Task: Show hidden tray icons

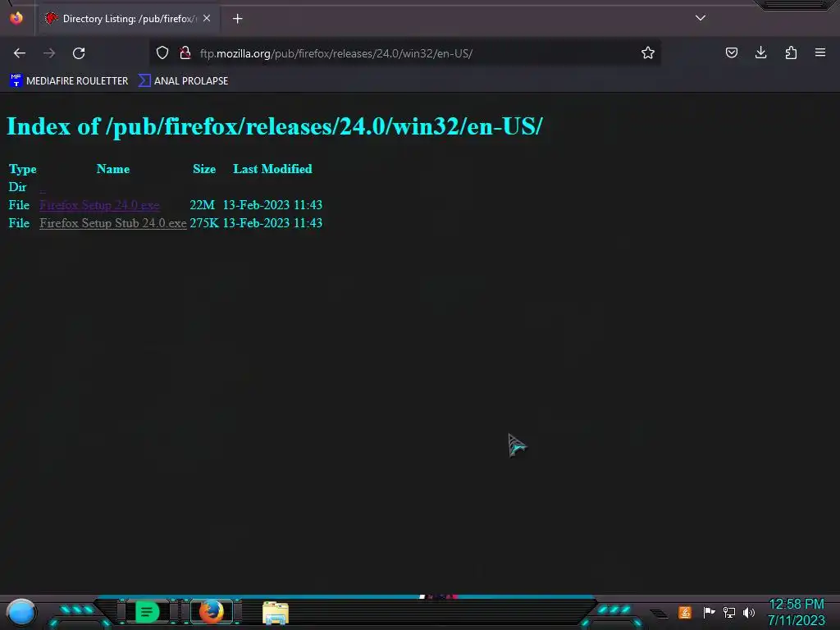Action: [659, 614]
